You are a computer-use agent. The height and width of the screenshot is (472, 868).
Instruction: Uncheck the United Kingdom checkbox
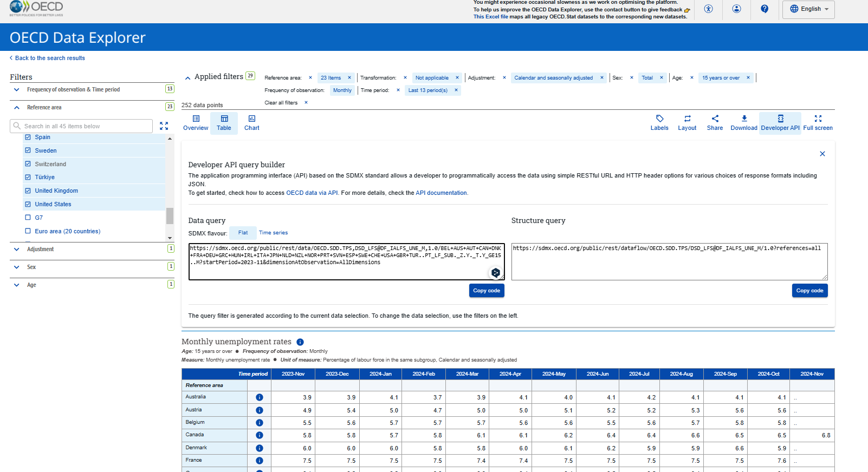pos(28,191)
